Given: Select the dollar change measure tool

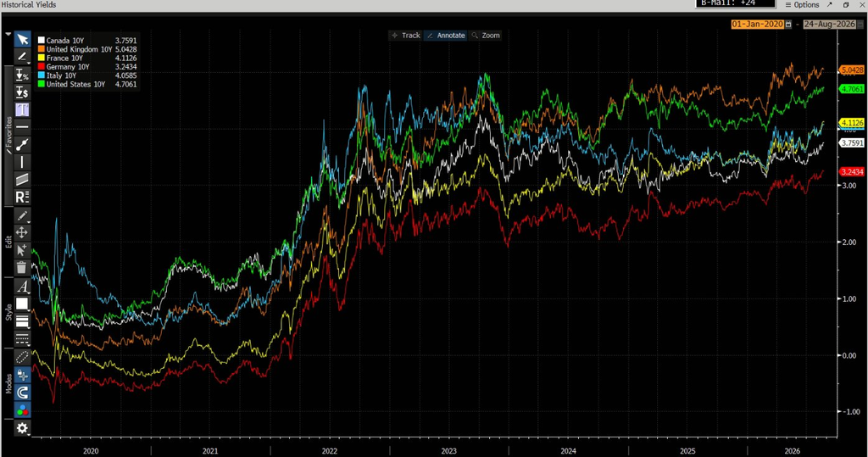Looking at the screenshot, I should point(22,92).
